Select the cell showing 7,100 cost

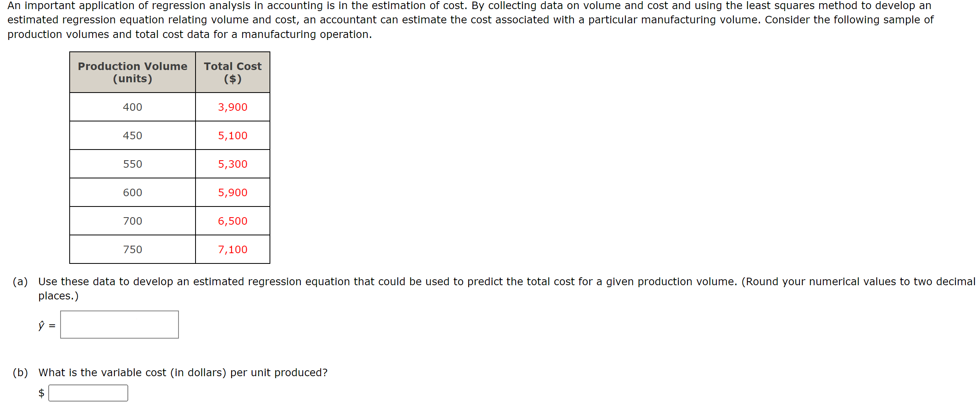[x=232, y=249]
